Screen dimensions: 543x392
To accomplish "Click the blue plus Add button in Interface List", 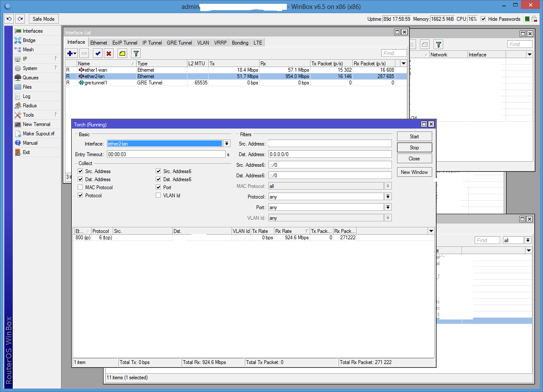I will click(x=71, y=53).
